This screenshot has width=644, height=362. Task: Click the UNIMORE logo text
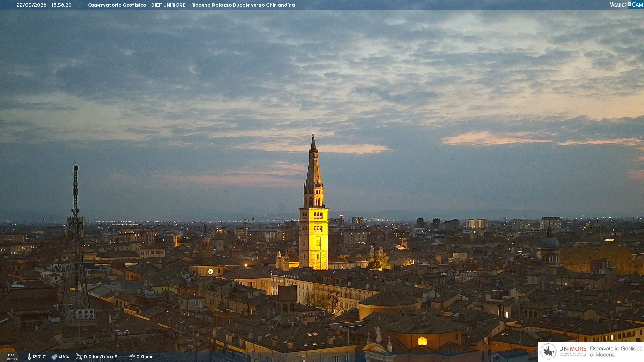(573, 349)
